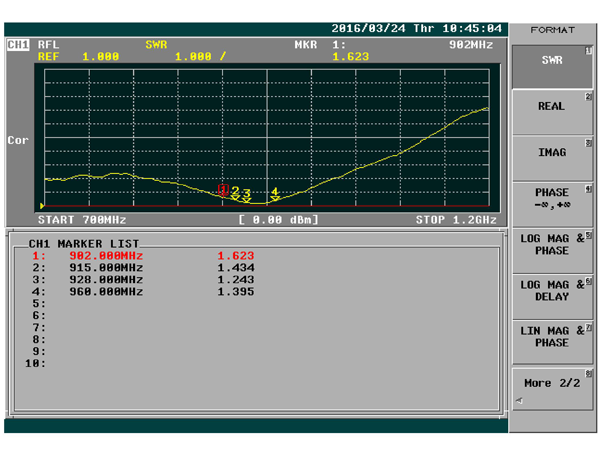This screenshot has height=456, width=600.
Task: Click the back arrow on More softkey
Action: (x=519, y=401)
